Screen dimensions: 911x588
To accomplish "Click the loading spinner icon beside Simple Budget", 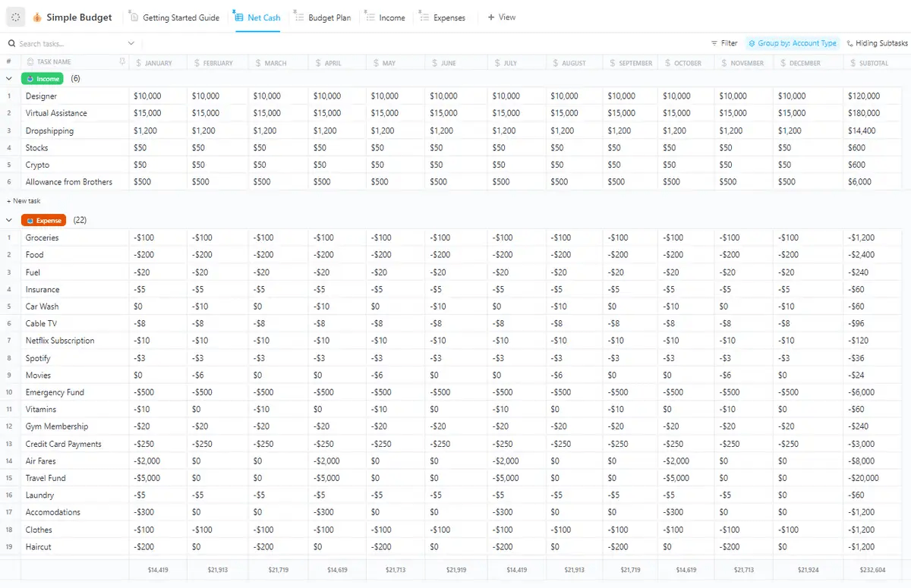I will coord(16,17).
